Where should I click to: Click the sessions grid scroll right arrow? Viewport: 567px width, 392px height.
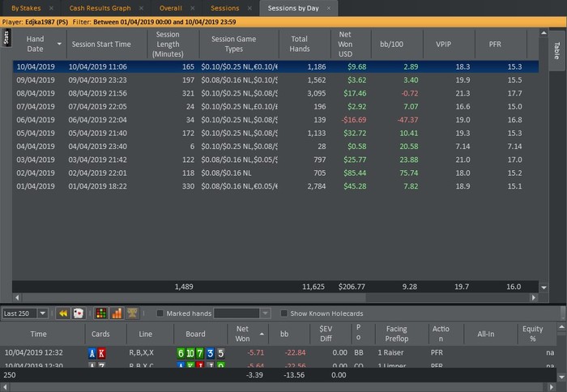tap(534, 297)
